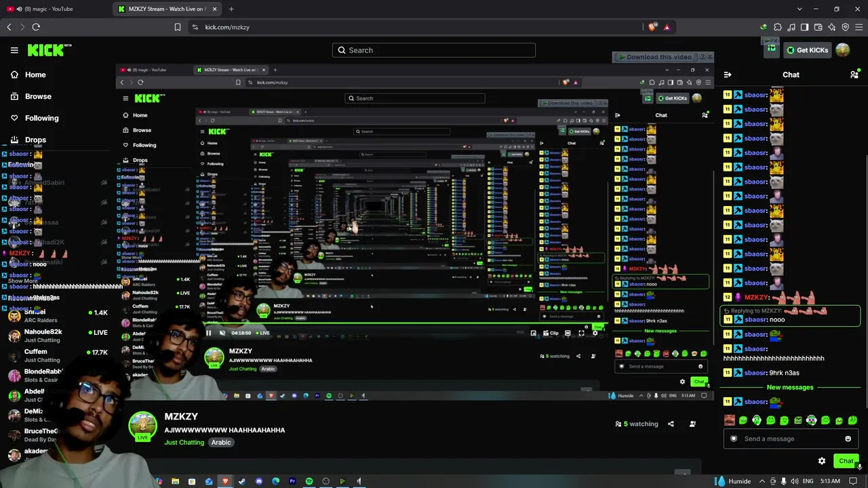Open the Brave Rewards triangle icon
Image resolution: width=868 pixels, height=488 pixels.
(x=667, y=27)
